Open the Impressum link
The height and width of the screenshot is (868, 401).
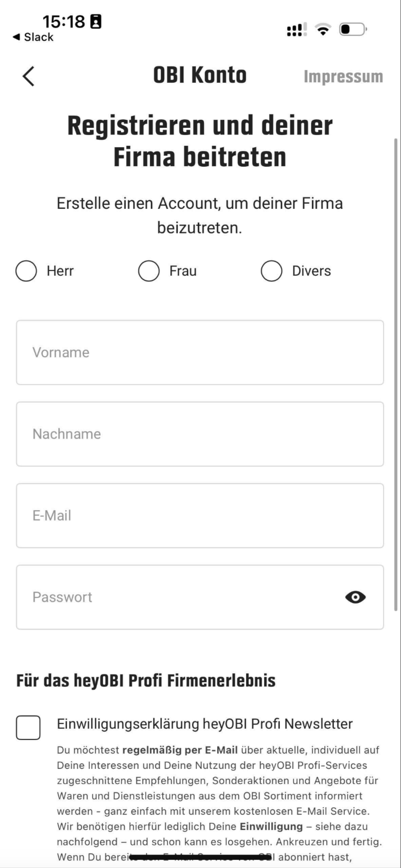343,77
